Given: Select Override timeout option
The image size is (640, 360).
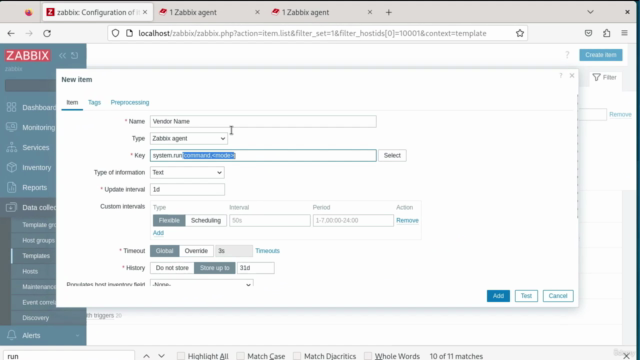Looking at the screenshot, I should [x=196, y=251].
